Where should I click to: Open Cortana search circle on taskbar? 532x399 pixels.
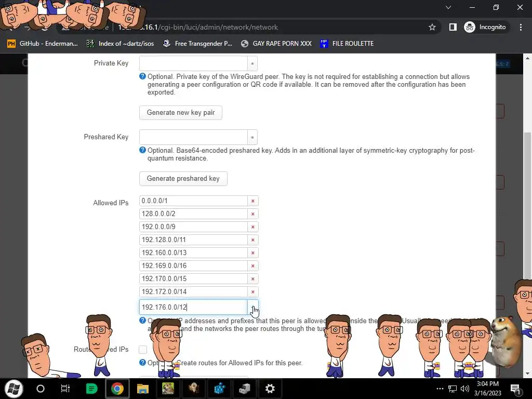(x=41, y=389)
